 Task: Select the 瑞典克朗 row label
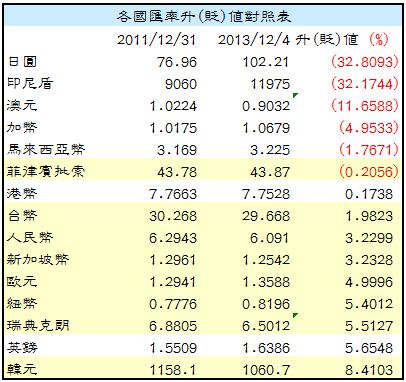click(x=38, y=326)
